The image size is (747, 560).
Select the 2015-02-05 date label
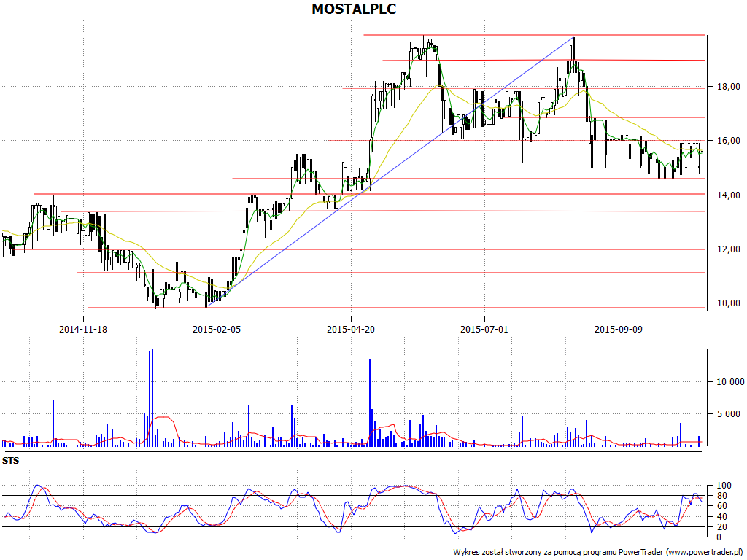(217, 329)
